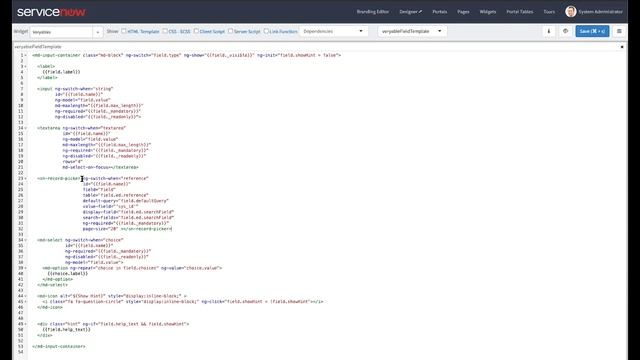
Task: Collapse the label fold at line 3
Action: [x=26, y=66]
